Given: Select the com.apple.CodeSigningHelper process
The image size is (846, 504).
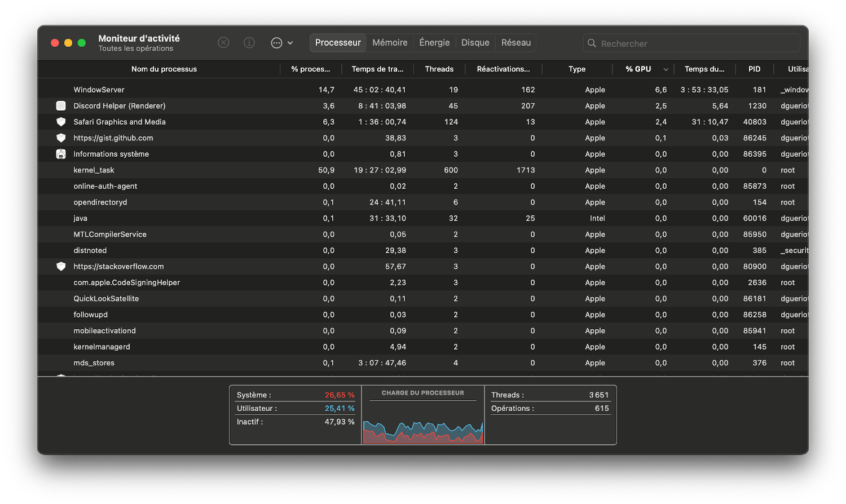Looking at the screenshot, I should click(423, 282).
